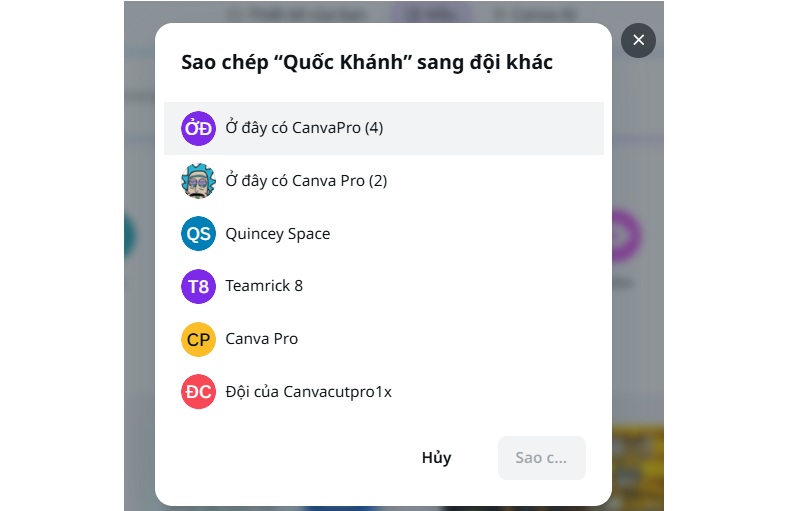Select "Đội của Canvacutpro1x" team
Image resolution: width=800 pixels, height=511 pixels.
[308, 391]
